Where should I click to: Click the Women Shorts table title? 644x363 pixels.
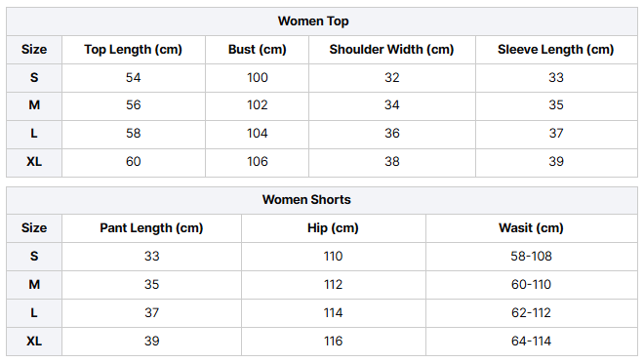pyautogui.click(x=306, y=200)
